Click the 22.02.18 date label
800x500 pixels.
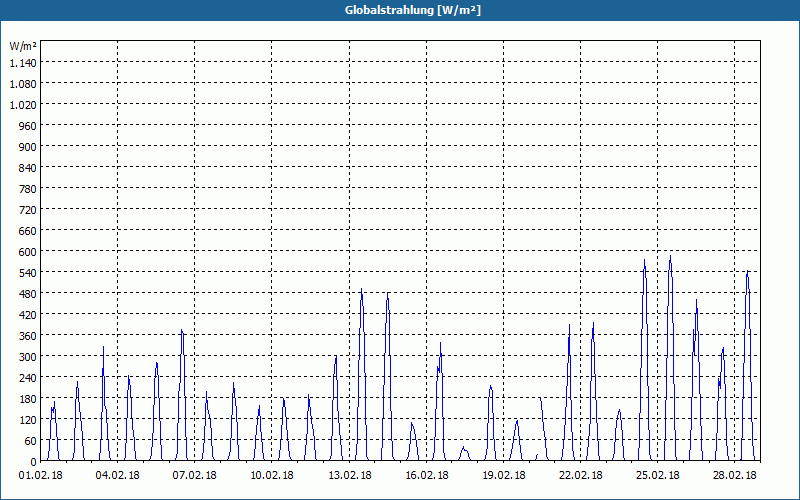tap(581, 475)
